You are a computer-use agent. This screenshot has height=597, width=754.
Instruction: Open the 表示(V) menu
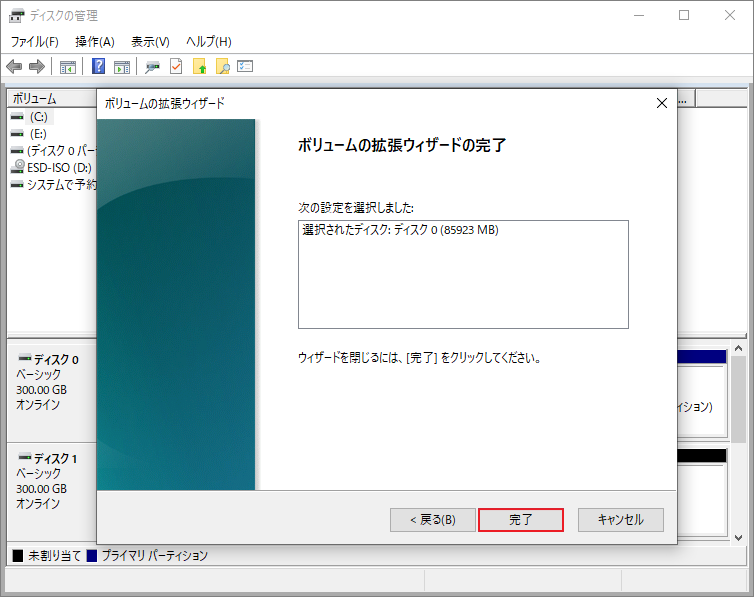point(151,42)
